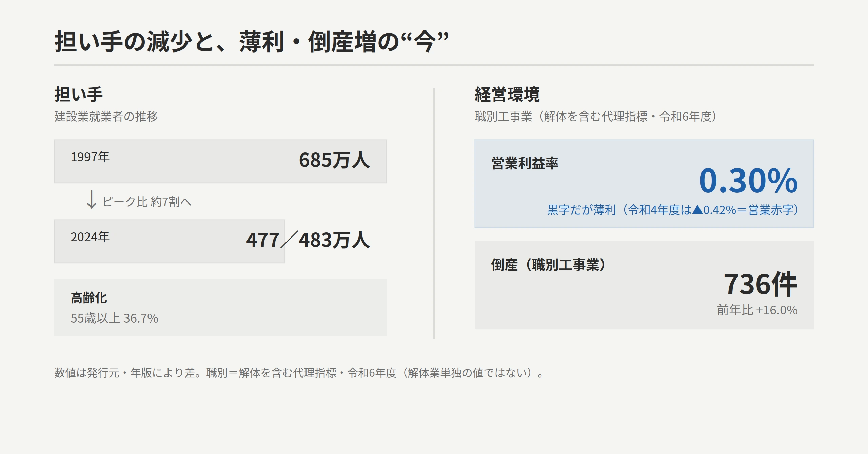The width and height of the screenshot is (868, 454).
Task: Select the 経営環境 section heading
Action: 507,94
